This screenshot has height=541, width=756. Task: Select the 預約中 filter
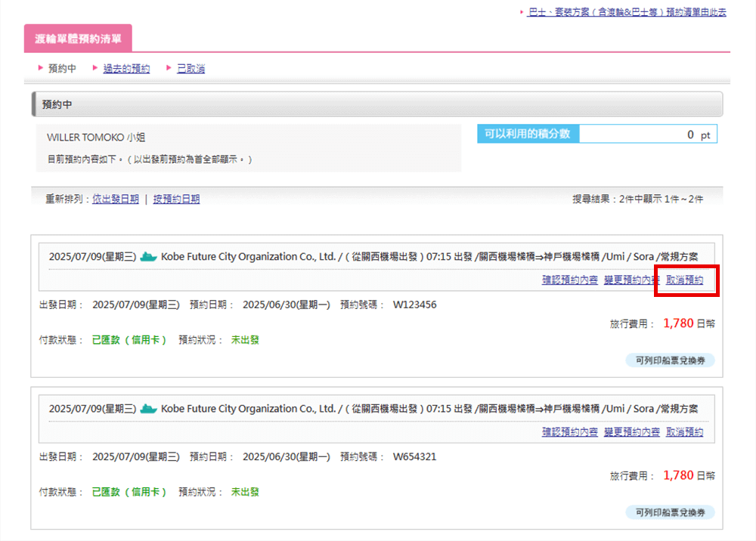tap(62, 69)
